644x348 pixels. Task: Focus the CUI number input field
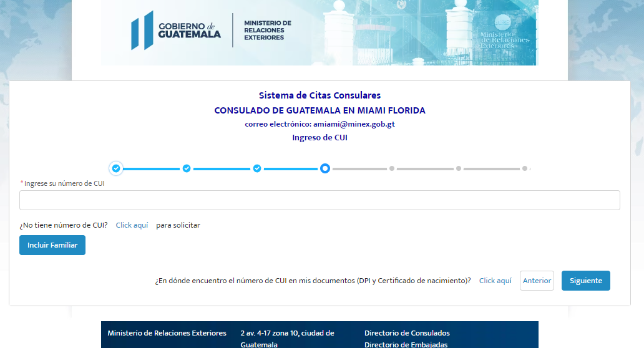coord(320,200)
